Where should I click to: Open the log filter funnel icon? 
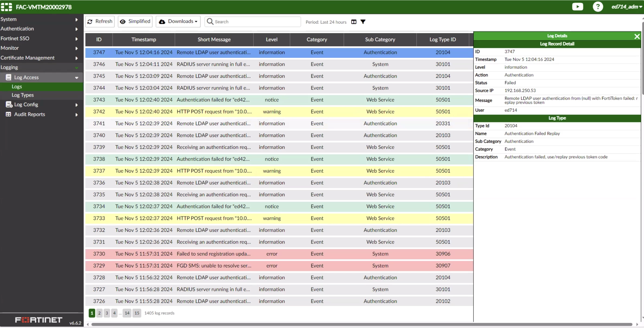click(363, 22)
